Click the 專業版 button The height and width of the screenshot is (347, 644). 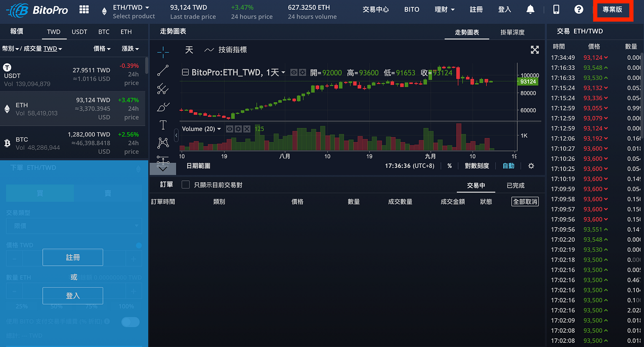pyautogui.click(x=613, y=9)
